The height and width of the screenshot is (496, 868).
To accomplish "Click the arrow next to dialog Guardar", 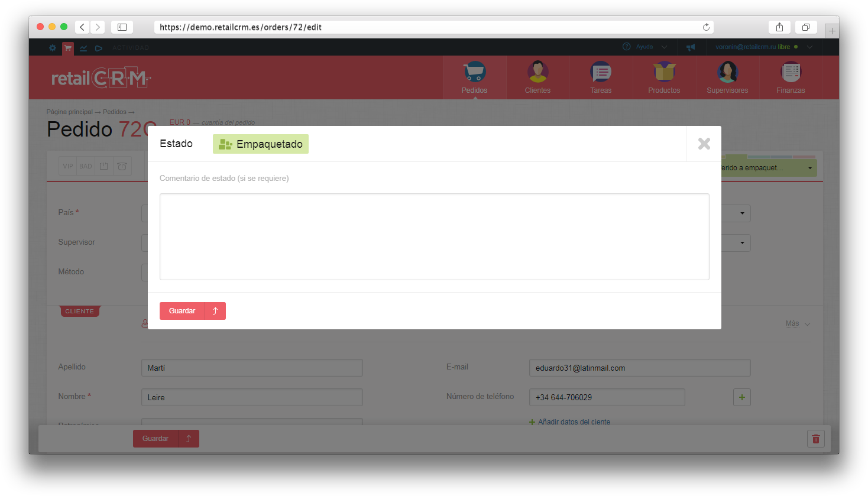I will (x=215, y=311).
